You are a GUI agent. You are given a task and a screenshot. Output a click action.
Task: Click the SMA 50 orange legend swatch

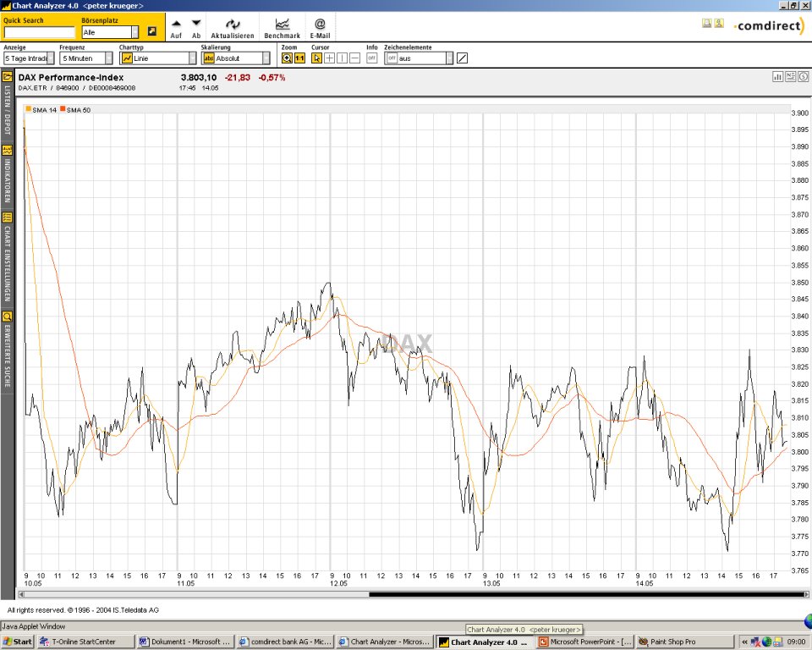[x=63, y=109]
